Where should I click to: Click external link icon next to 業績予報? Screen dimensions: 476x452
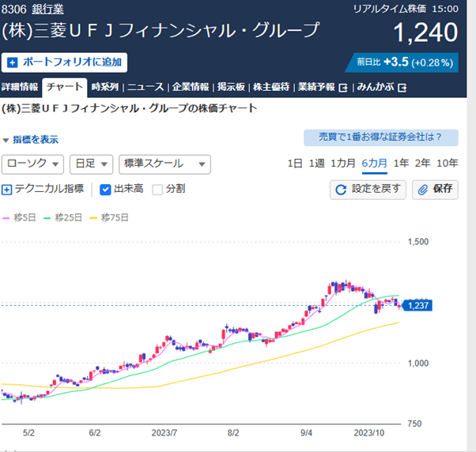click(x=343, y=88)
